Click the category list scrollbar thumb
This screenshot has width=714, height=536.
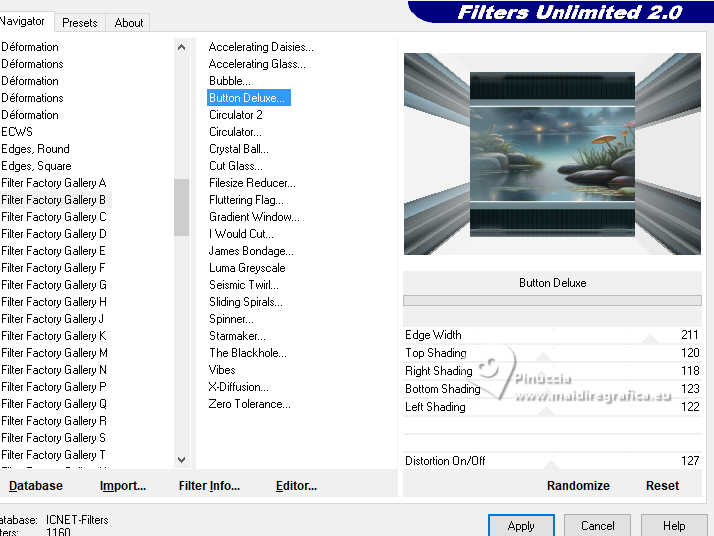tap(181, 207)
